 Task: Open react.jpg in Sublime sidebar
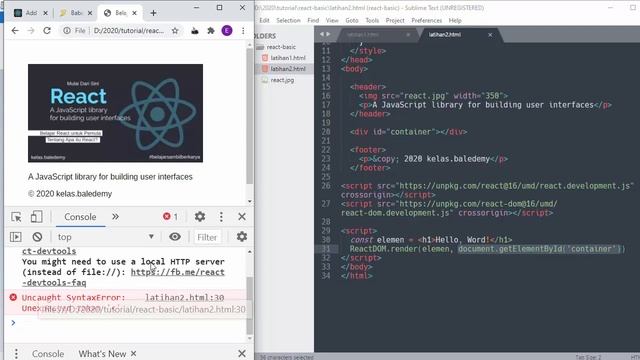point(282,80)
